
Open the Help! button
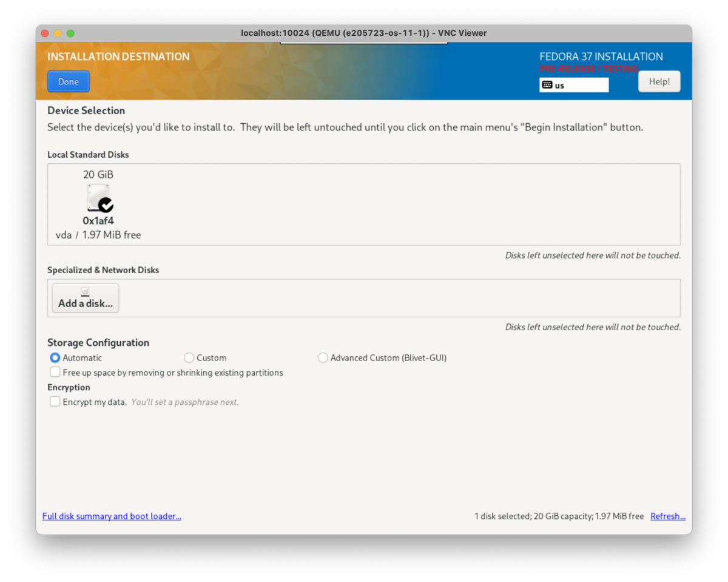tap(659, 81)
